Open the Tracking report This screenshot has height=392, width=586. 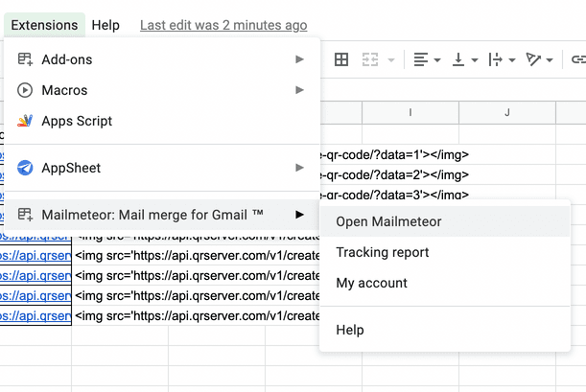tap(445, 252)
